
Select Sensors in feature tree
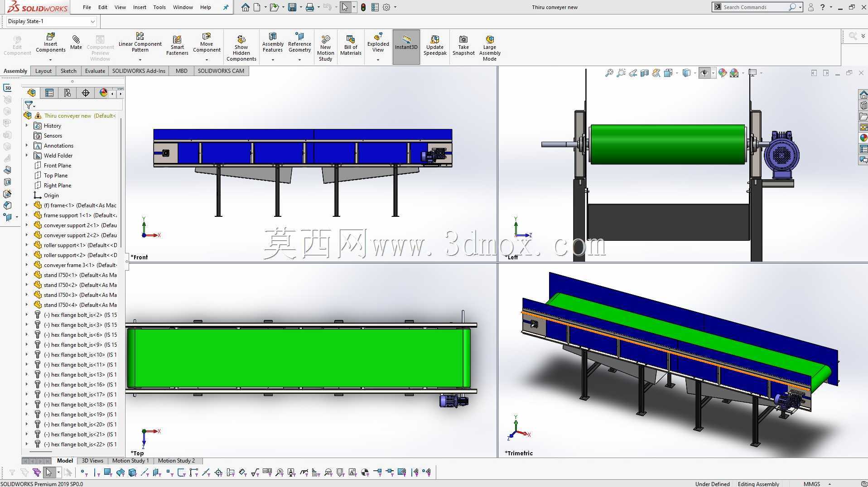pos(53,135)
